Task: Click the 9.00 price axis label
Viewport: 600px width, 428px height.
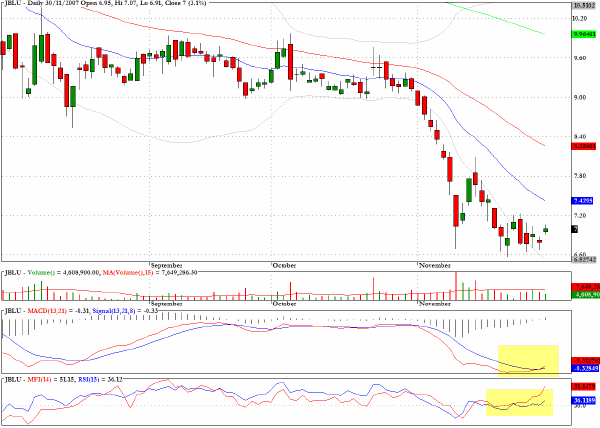Action: click(x=579, y=97)
